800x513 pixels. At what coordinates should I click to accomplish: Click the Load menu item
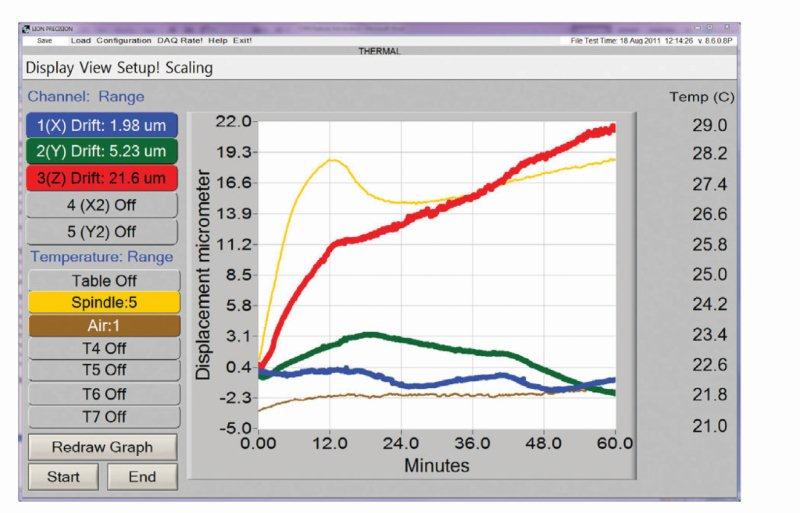pyautogui.click(x=81, y=40)
